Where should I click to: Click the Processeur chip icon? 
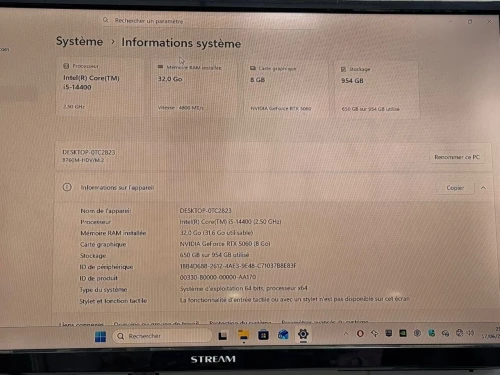(66, 66)
